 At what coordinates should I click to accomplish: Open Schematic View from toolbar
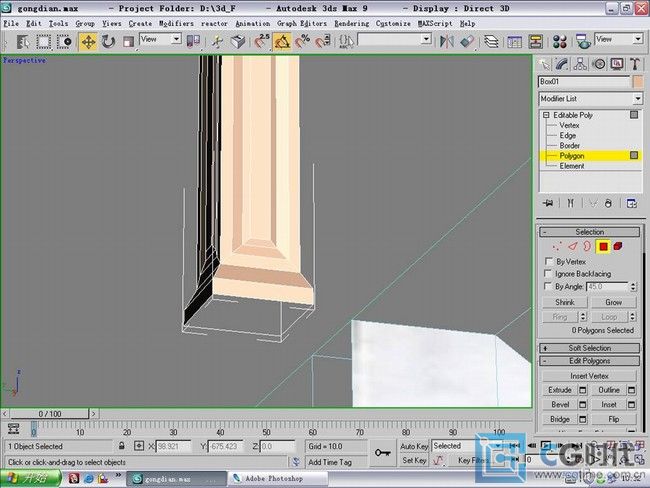point(536,41)
